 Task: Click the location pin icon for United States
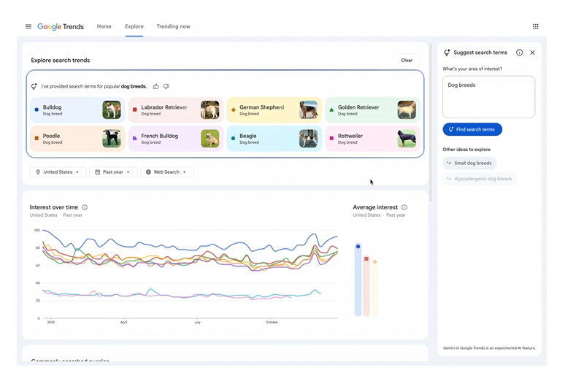tap(38, 172)
